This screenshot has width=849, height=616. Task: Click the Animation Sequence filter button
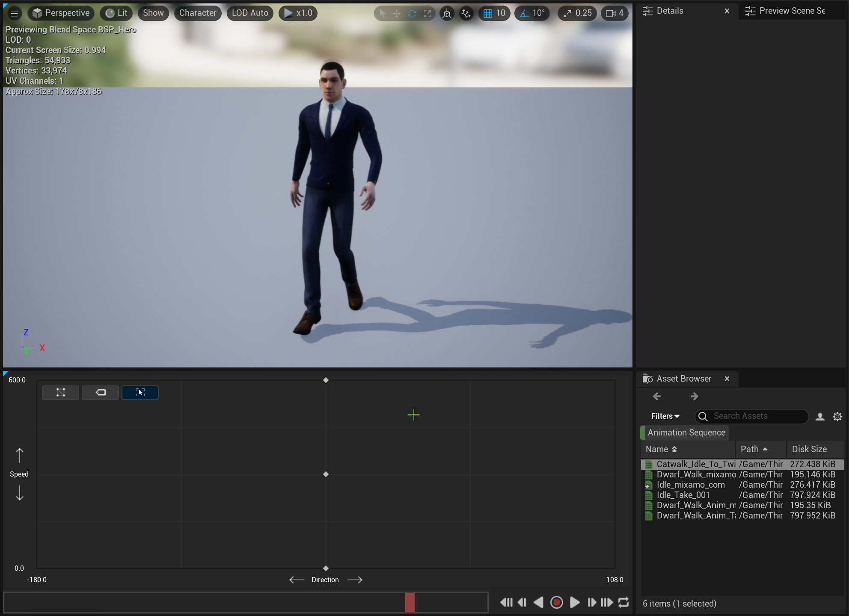pos(686,432)
